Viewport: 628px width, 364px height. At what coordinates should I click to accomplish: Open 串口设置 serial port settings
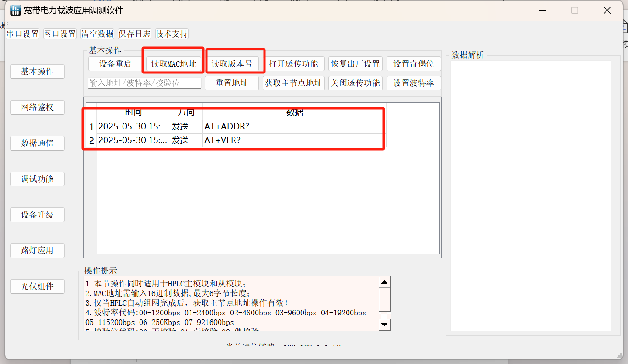pyautogui.click(x=22, y=34)
